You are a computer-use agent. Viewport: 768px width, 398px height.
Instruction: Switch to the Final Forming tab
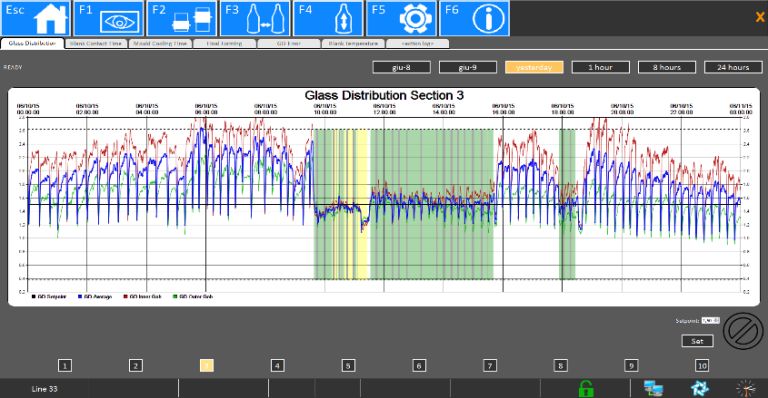coord(224,44)
